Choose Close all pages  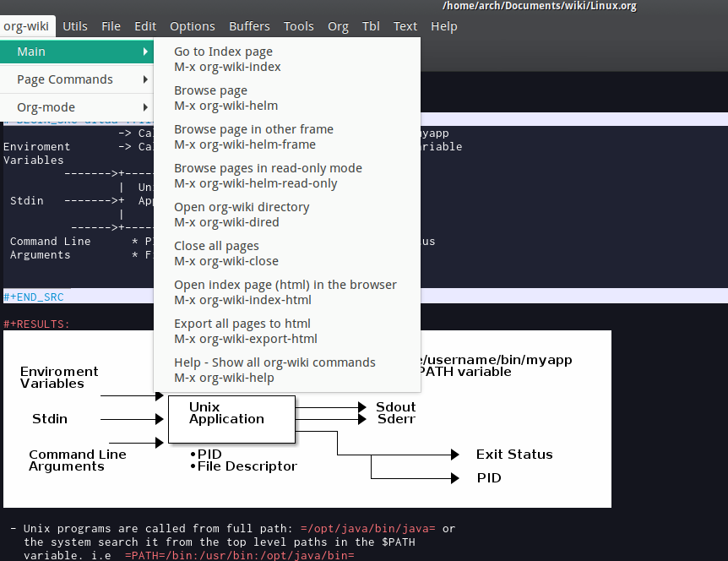click(287, 253)
